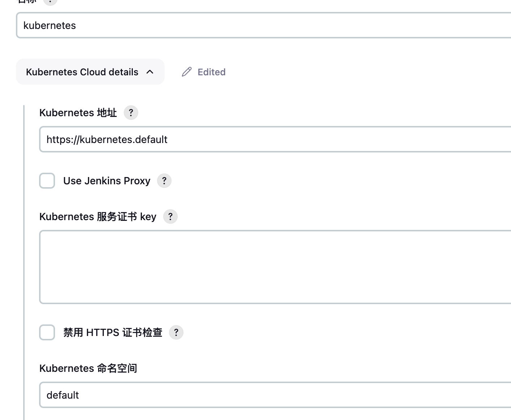This screenshot has width=511, height=420.
Task: Click the pencil icon next to Edited
Action: coord(187,72)
